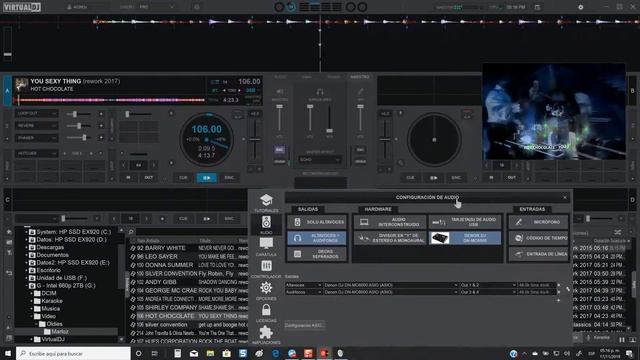
Task: Select Altavoces + Audífonos output option
Action: 317,238
